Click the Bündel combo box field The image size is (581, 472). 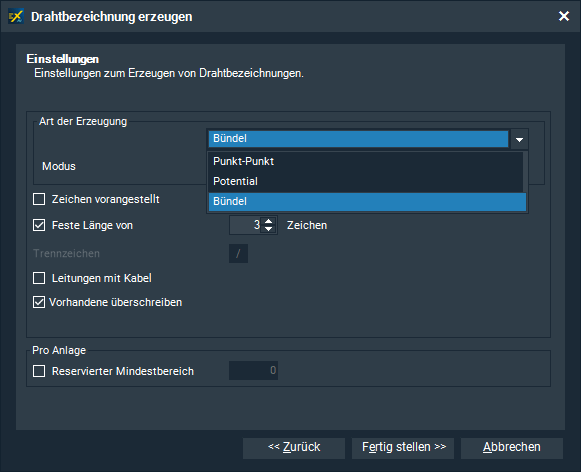tap(358, 139)
